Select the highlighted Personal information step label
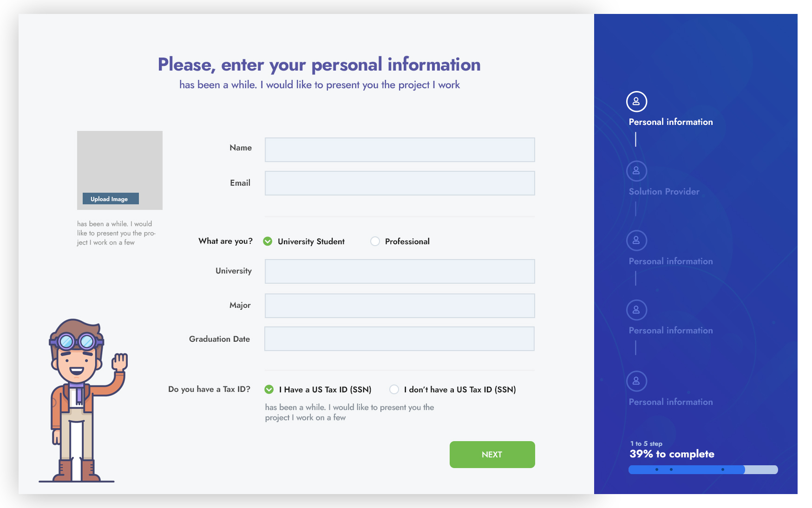The height and width of the screenshot is (508, 812). click(x=670, y=122)
